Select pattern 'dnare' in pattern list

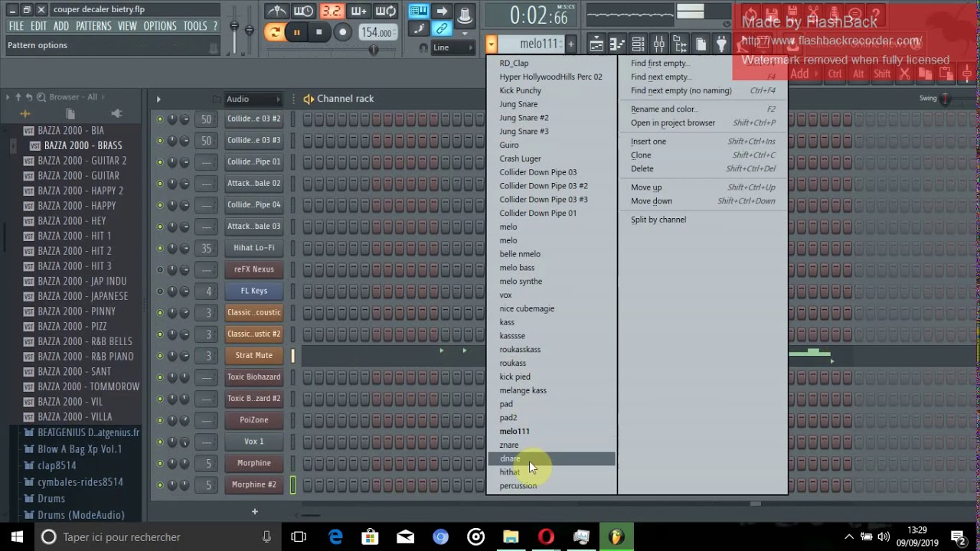[551, 458]
